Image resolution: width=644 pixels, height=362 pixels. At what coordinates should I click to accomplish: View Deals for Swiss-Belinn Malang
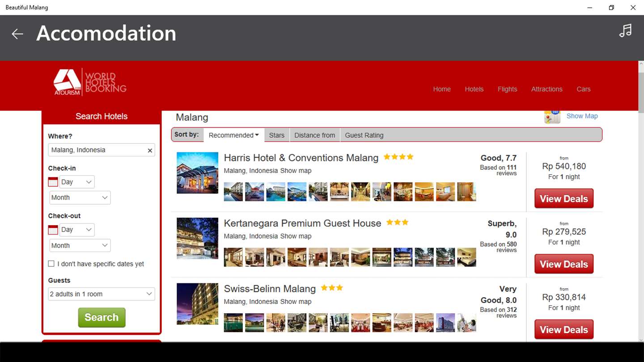pos(563,330)
